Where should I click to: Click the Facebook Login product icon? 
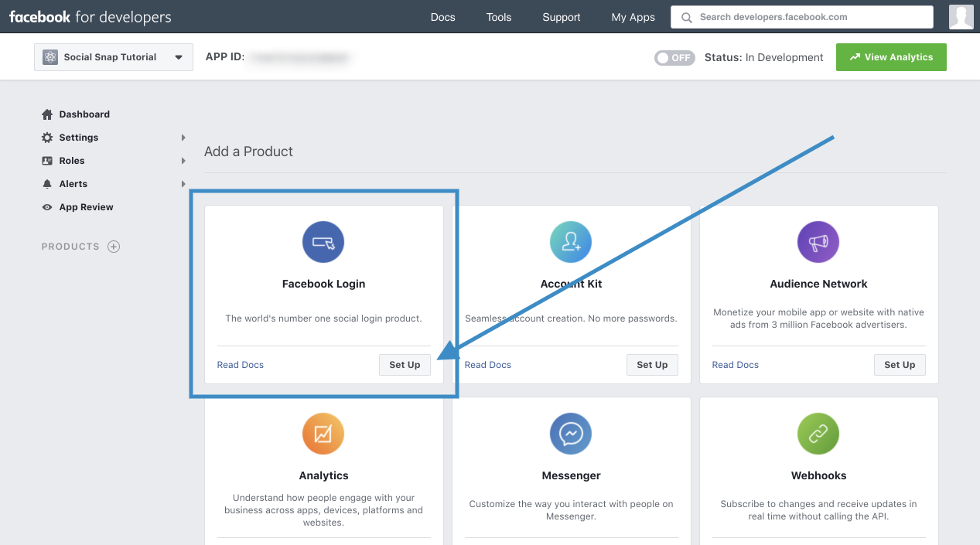click(323, 242)
